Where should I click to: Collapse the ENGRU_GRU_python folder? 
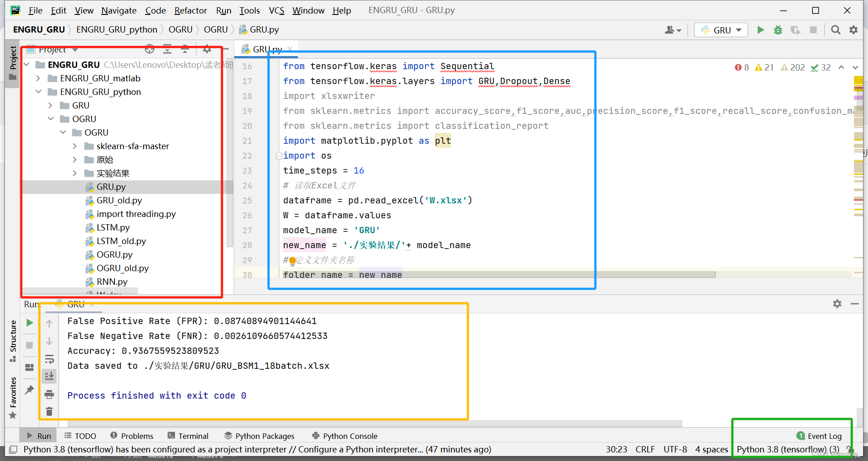tap(38, 92)
